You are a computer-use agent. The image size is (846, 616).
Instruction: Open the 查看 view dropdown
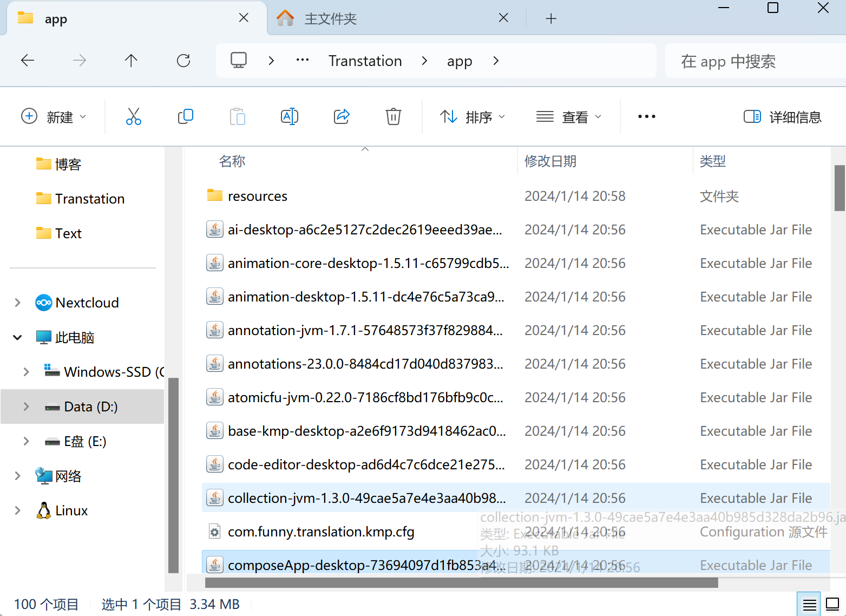click(x=568, y=116)
